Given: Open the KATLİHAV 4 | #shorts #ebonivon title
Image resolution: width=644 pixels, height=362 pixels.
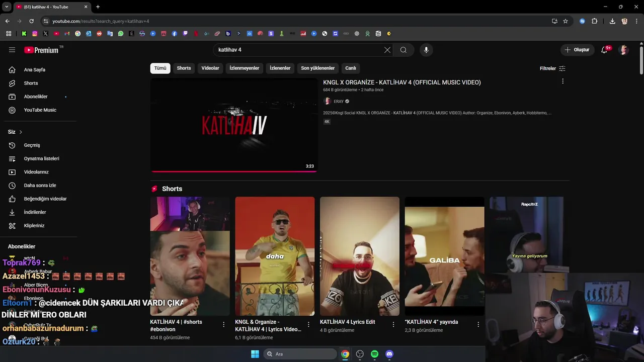Looking at the screenshot, I should point(176,325).
